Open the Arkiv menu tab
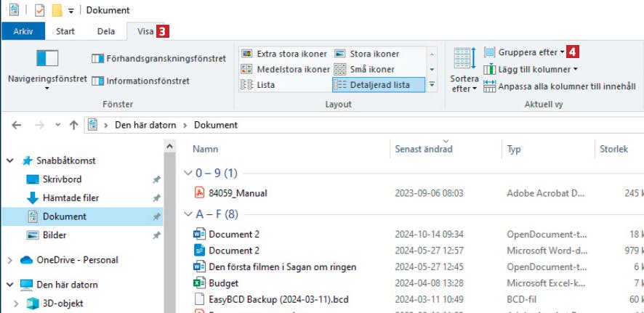The width and height of the screenshot is (644, 313). 23,31
